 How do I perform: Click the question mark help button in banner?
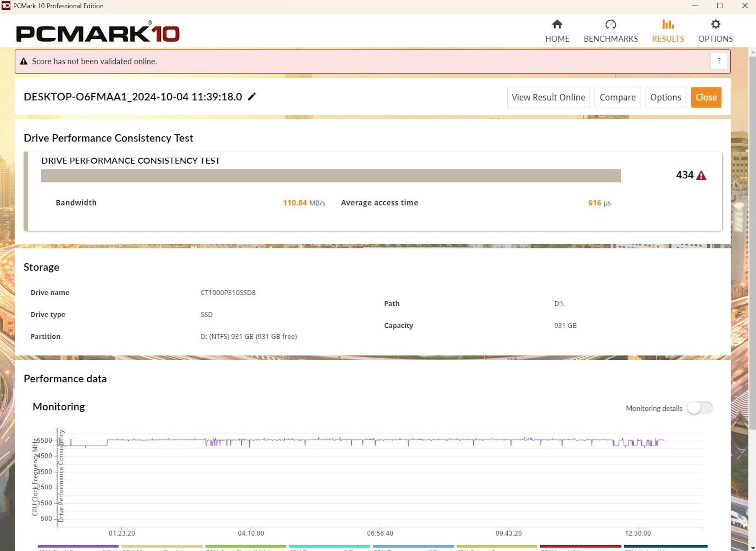coord(719,61)
